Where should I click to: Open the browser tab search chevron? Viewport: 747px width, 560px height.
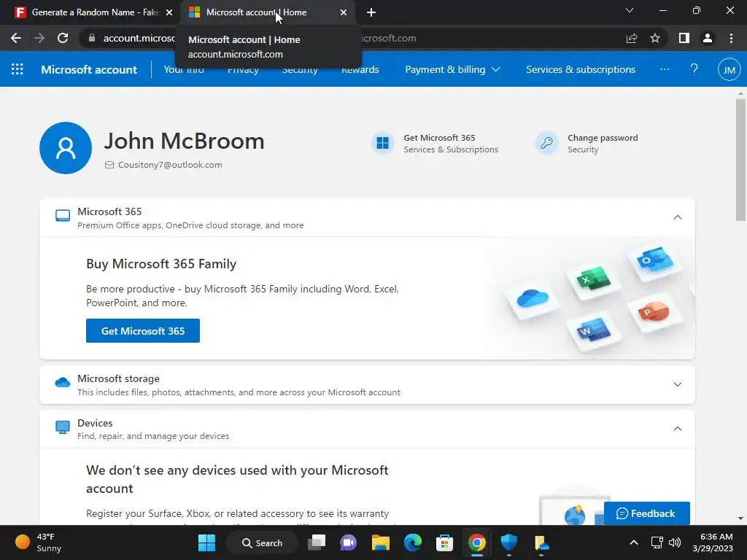click(630, 10)
